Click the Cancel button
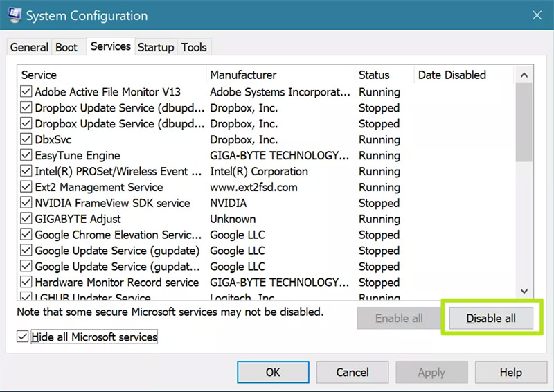 click(x=352, y=372)
